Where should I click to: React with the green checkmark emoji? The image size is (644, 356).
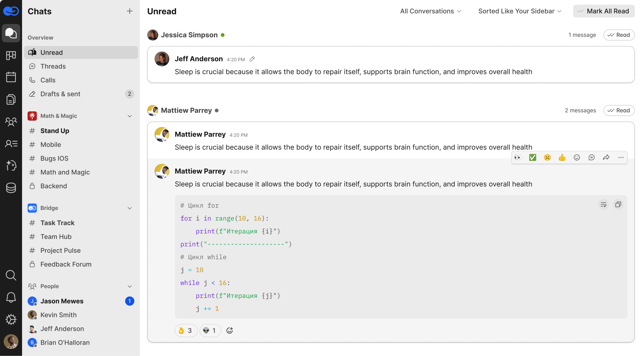pos(533,158)
